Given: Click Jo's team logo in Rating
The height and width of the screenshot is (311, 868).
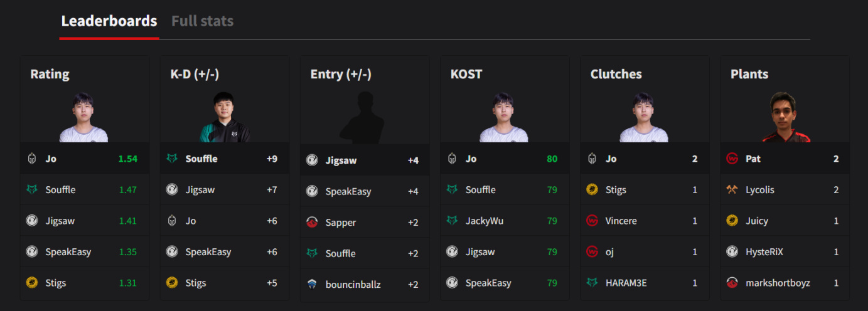Looking at the screenshot, I should click(32, 159).
